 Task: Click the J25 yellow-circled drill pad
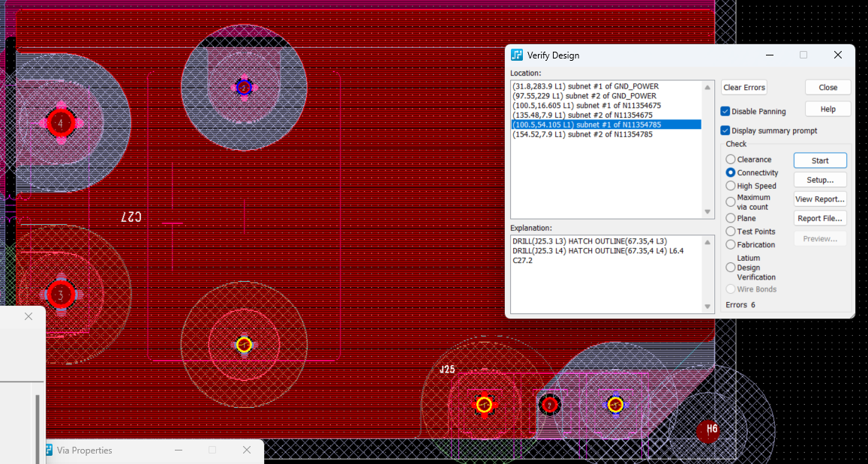[485, 405]
